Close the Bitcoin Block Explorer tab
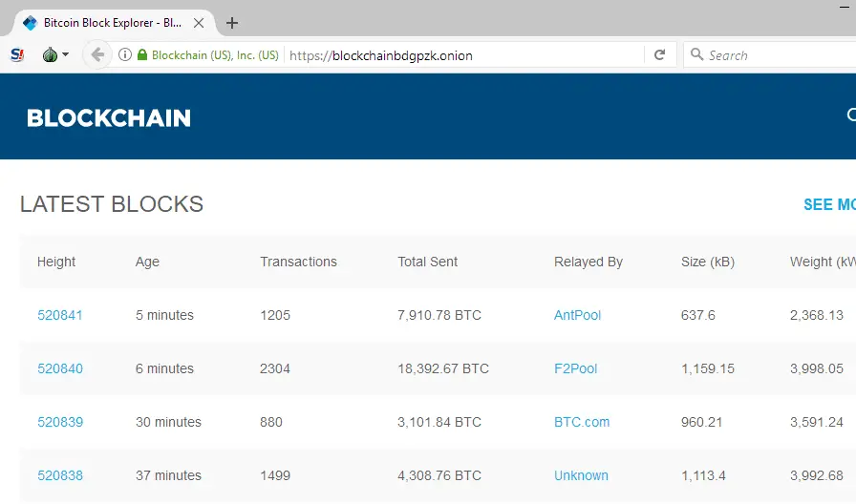856x504 pixels. [x=199, y=23]
